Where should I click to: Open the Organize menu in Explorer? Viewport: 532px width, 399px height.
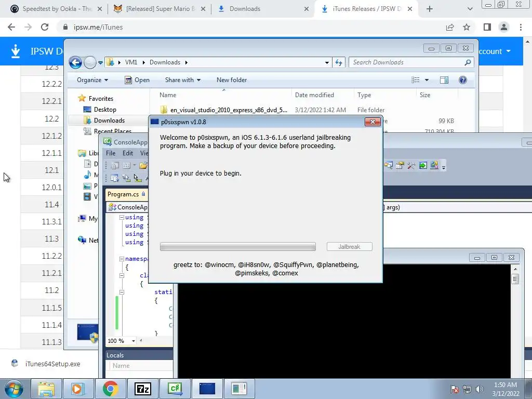(92, 80)
